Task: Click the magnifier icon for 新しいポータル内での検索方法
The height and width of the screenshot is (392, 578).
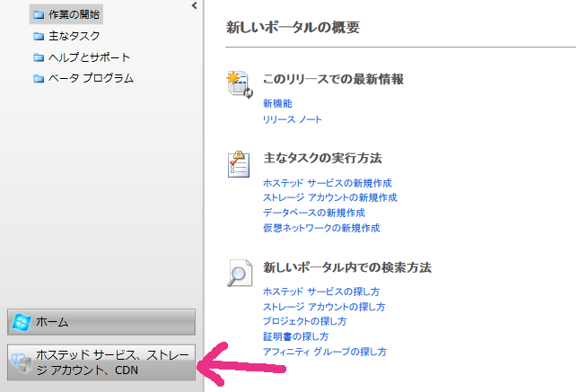Action: pos(240,273)
